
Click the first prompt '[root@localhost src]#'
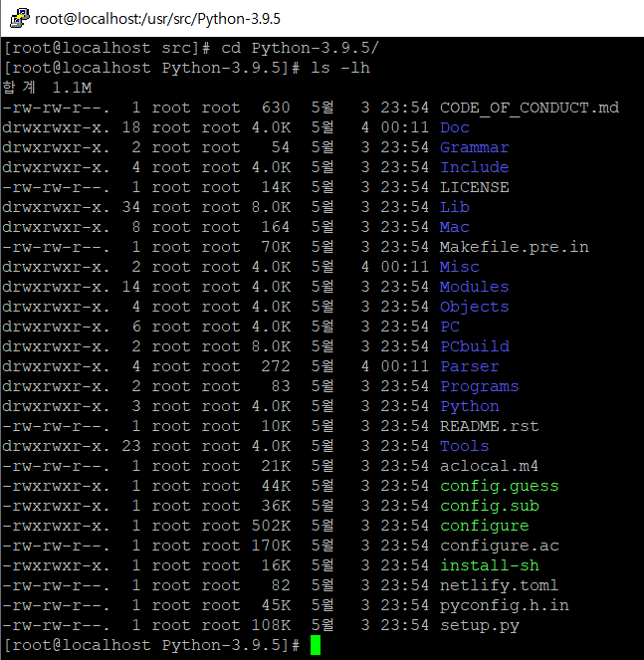pos(107,48)
